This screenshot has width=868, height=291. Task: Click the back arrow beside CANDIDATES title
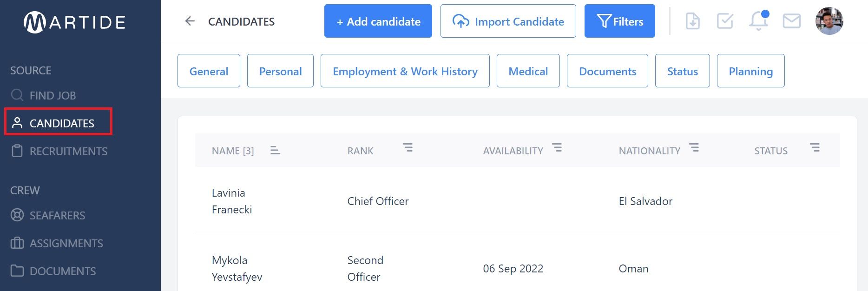[190, 21]
